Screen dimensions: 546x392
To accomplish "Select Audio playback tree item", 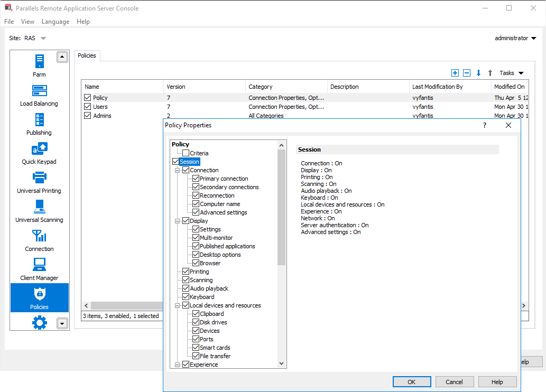I will (209, 288).
